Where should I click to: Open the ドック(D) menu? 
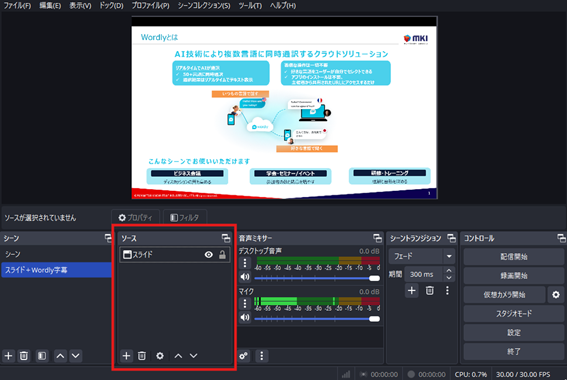pos(111,6)
